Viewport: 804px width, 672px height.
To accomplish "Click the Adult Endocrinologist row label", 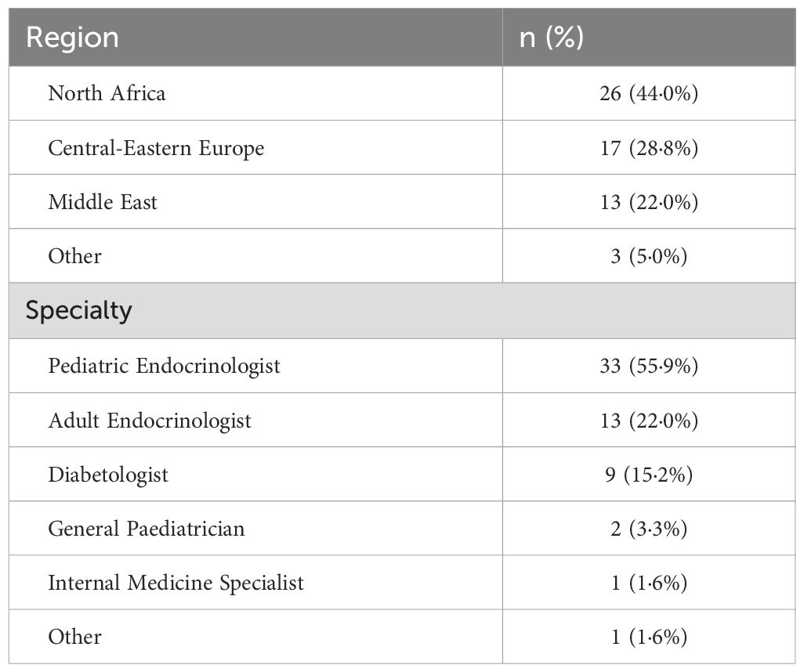I will click(150, 421).
